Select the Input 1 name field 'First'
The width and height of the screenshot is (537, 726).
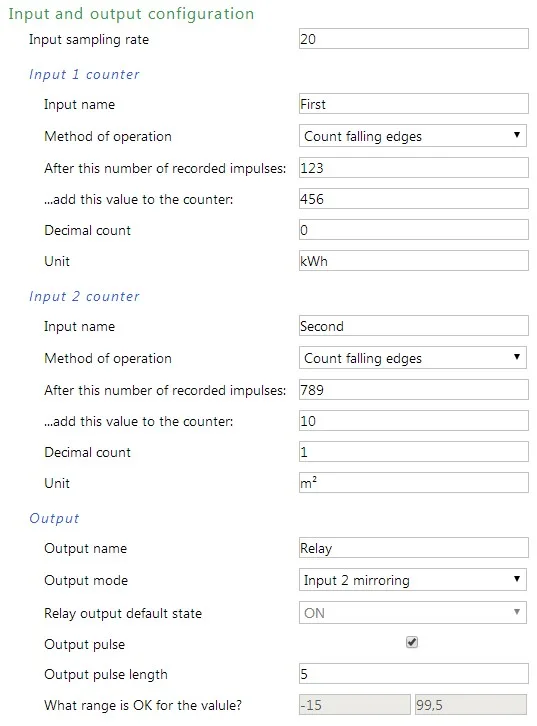413,104
